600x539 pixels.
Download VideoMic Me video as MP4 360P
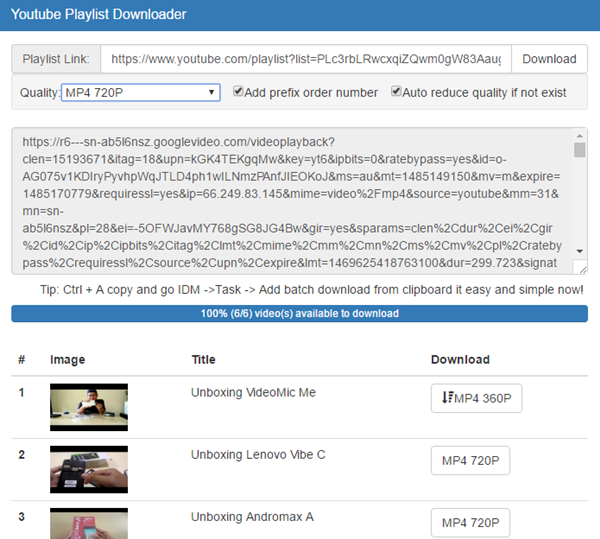pos(476,398)
